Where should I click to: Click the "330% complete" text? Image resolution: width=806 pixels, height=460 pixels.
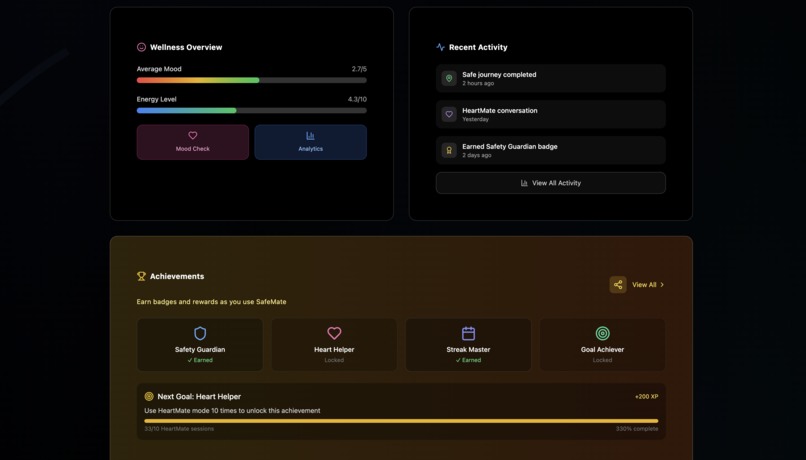[637, 429]
